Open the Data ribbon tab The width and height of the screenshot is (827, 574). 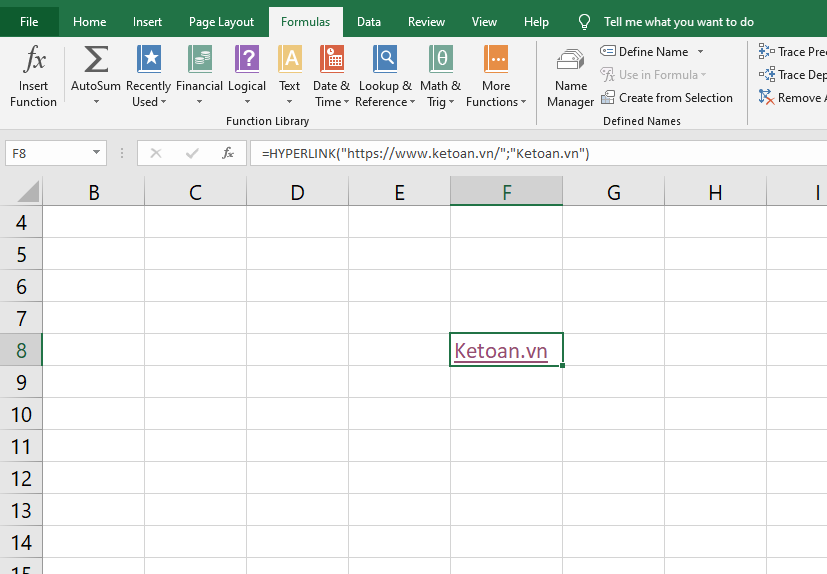pos(369,22)
